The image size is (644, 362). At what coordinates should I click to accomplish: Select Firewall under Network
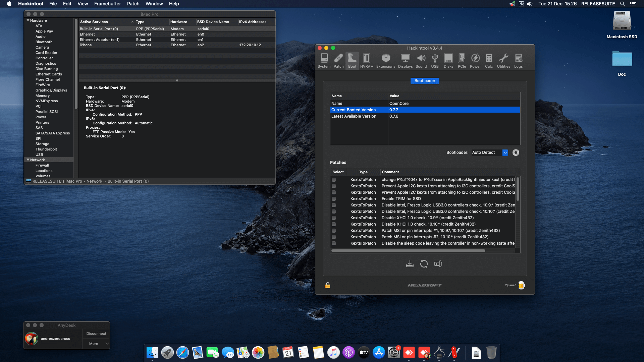coord(42,165)
